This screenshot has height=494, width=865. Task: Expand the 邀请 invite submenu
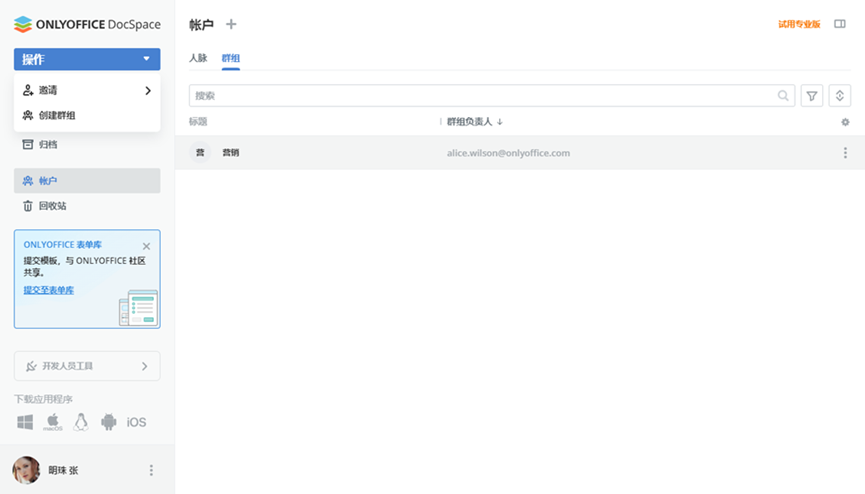(87, 90)
